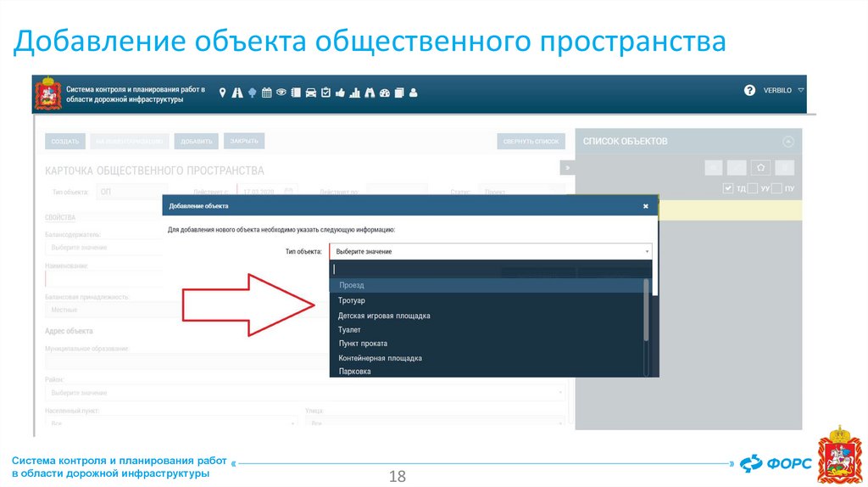The height and width of the screenshot is (487, 868).
Task: Click the highlighted yellow row in object list
Action: pos(730,210)
